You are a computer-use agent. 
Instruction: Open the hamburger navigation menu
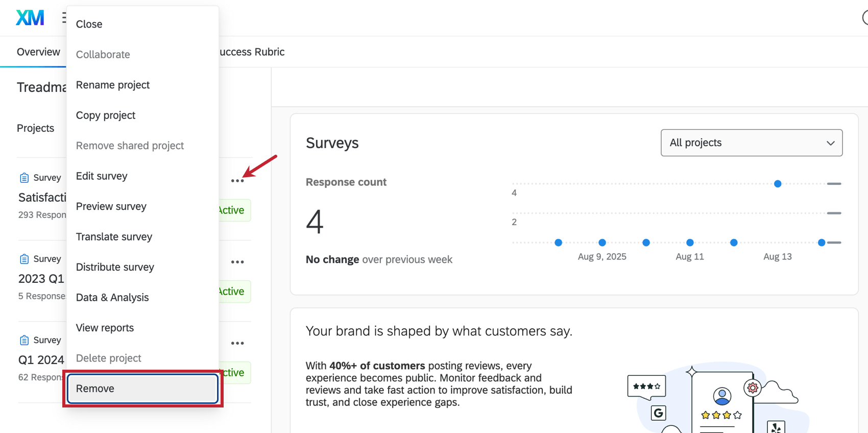coord(64,18)
